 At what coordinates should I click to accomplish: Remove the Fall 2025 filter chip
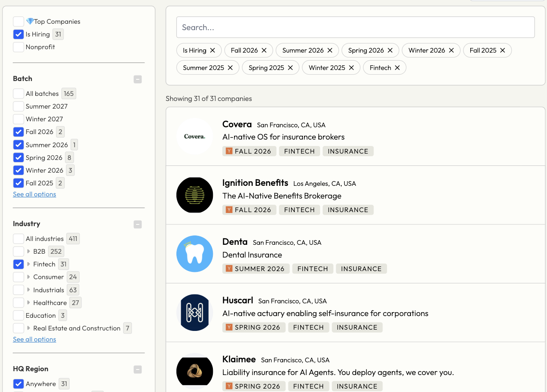pos(502,50)
